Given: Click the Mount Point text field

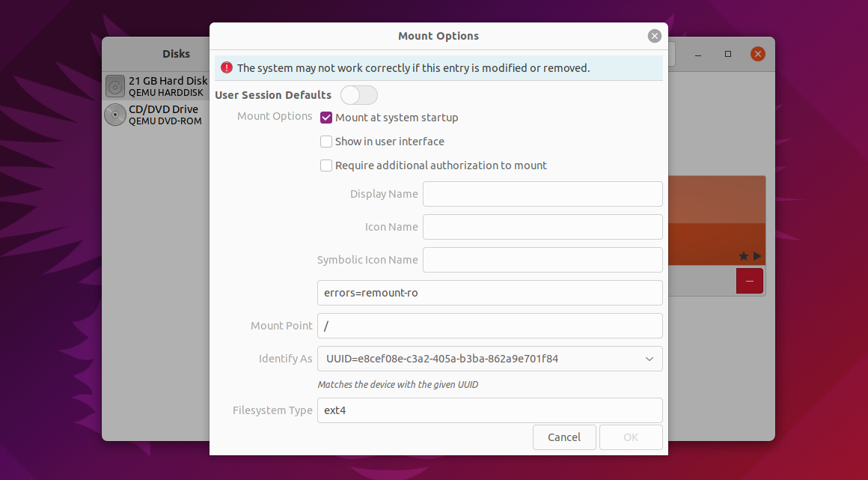Looking at the screenshot, I should [490, 326].
